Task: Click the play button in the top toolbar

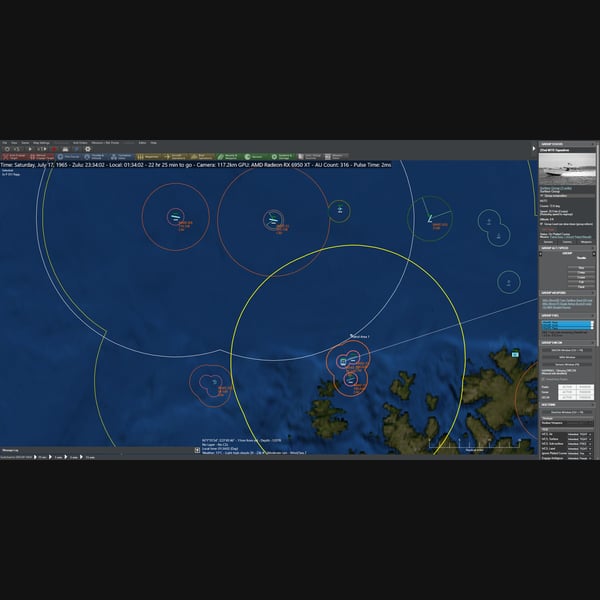Action: click(x=30, y=149)
